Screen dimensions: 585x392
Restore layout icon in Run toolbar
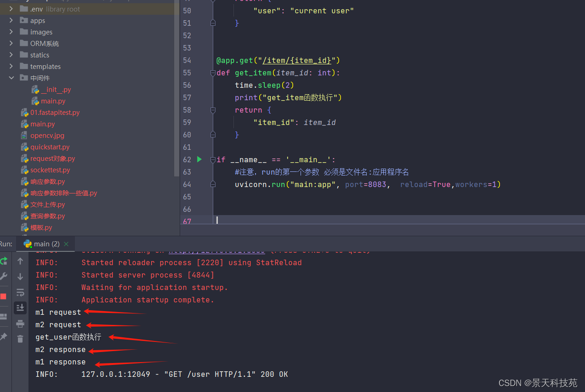[x=3, y=317]
